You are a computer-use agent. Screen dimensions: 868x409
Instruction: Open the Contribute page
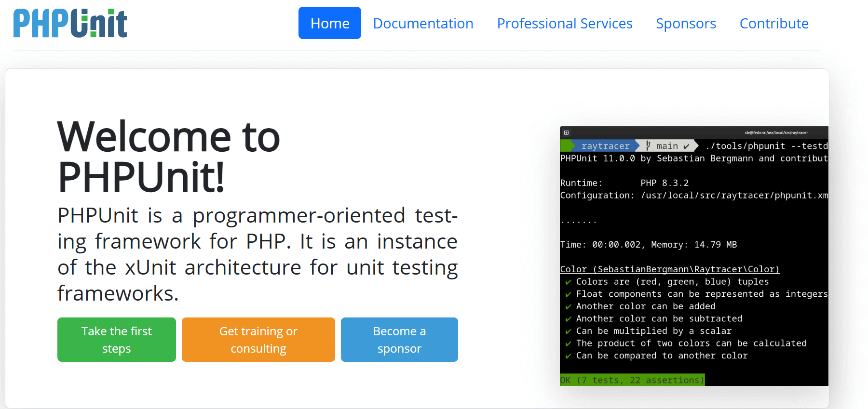point(774,23)
